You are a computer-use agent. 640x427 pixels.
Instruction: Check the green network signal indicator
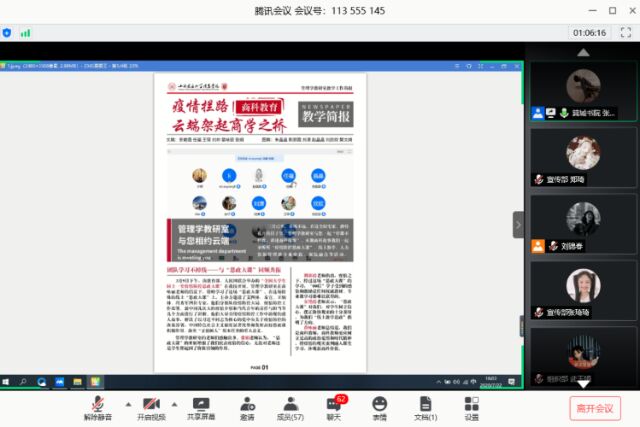[x=24, y=32]
